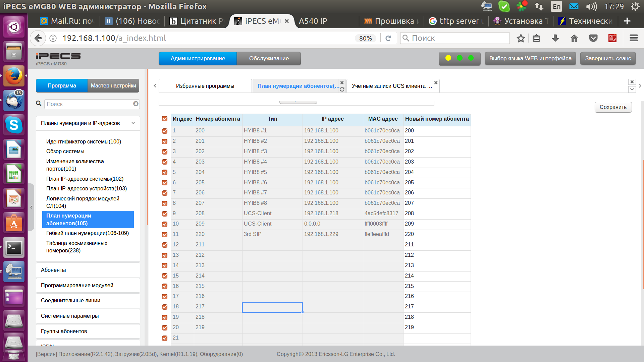Image resolution: width=644 pixels, height=362 pixels.
Task: Click the Firefox home icon
Action: [574, 38]
